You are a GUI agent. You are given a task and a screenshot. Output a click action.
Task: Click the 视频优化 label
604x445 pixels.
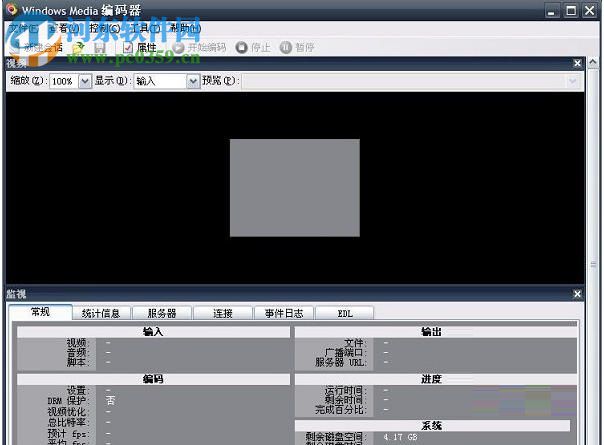[68, 412]
